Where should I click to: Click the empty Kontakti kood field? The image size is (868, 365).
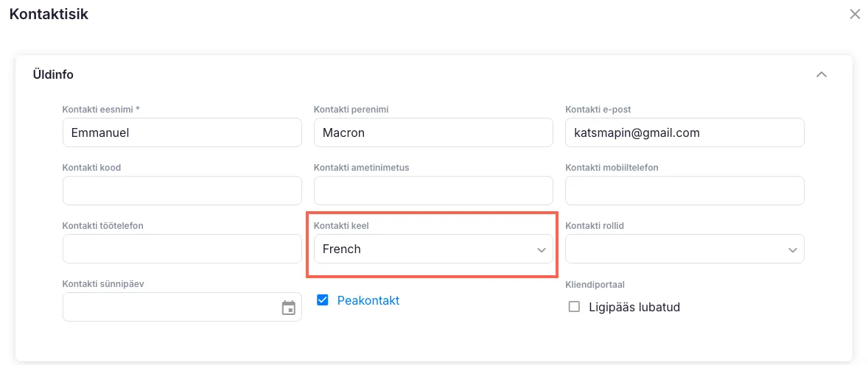coord(182,191)
